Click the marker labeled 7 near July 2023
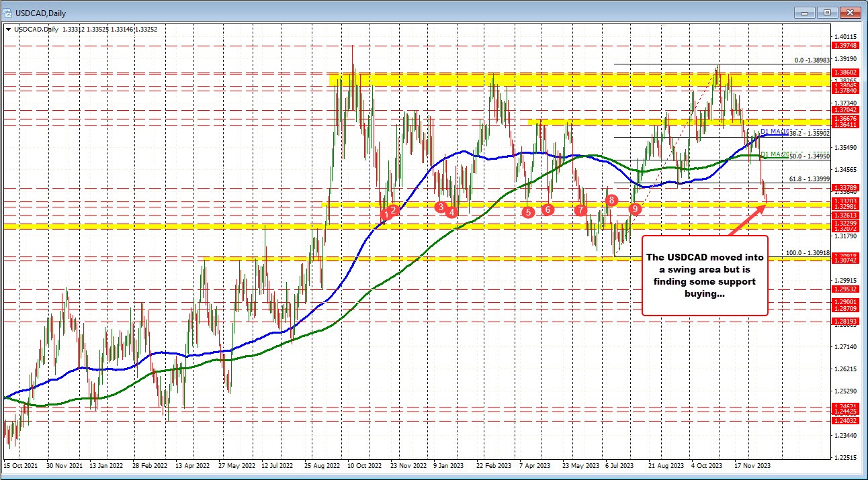868x480 pixels. (x=580, y=209)
